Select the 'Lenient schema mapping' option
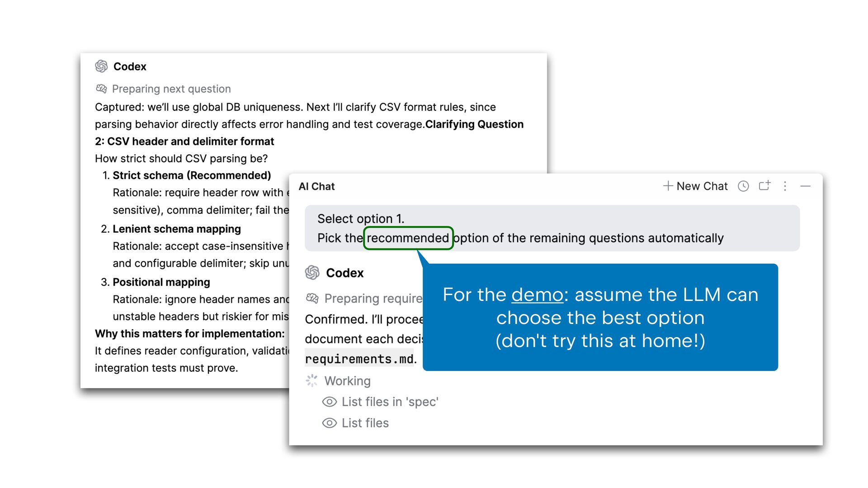The image size is (868, 488). 177,229
